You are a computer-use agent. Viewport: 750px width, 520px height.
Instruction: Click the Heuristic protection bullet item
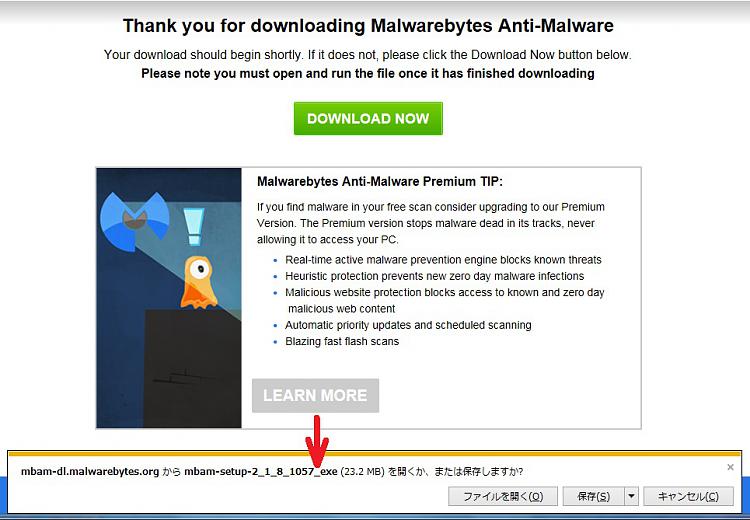pos(434,277)
